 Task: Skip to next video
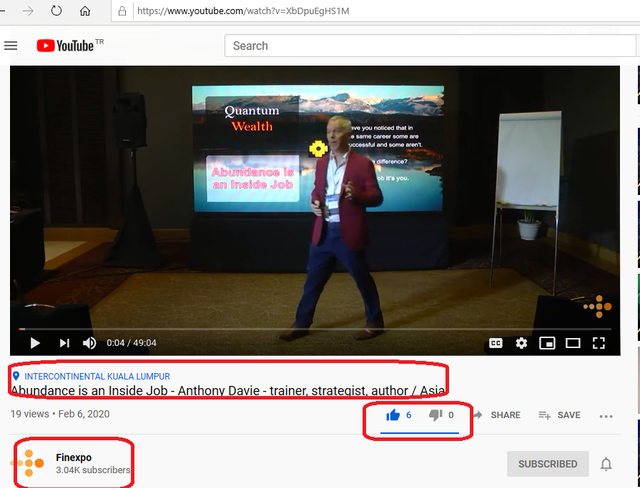[x=64, y=343]
